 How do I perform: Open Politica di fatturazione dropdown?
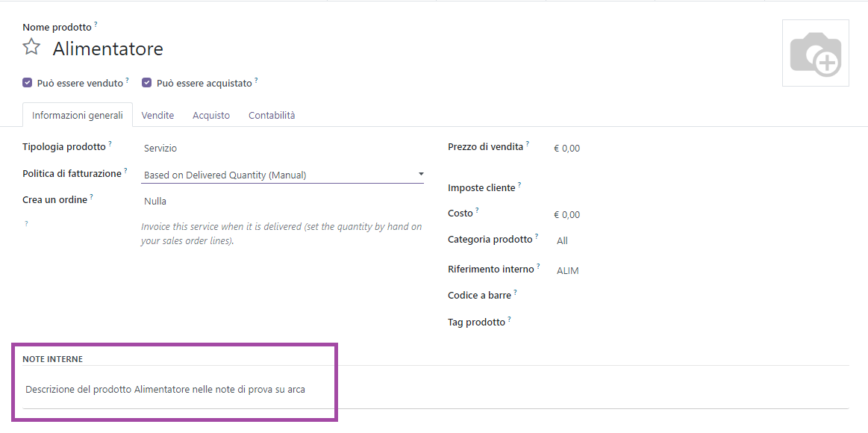point(283,175)
